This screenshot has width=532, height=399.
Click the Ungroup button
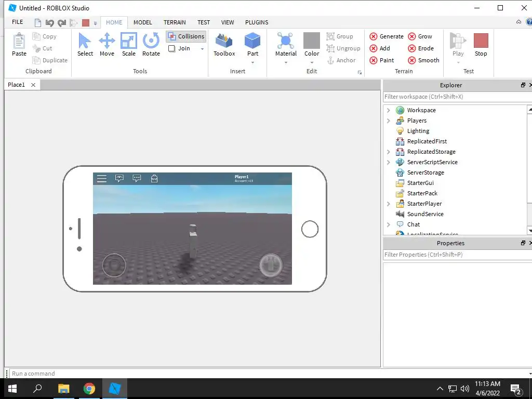343,48
